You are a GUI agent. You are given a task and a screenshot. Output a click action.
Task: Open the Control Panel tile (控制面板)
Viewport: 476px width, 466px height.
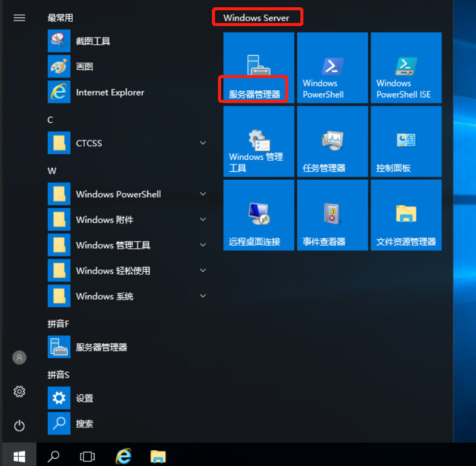pos(406,142)
